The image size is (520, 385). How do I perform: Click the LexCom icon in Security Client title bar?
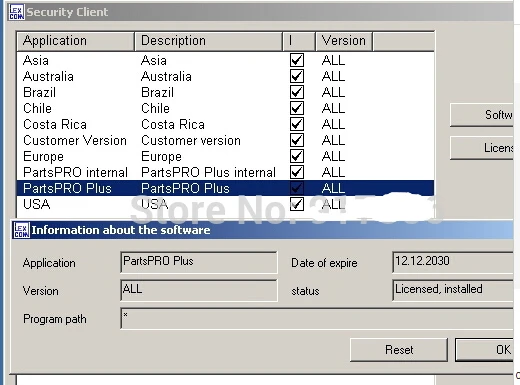(17, 12)
